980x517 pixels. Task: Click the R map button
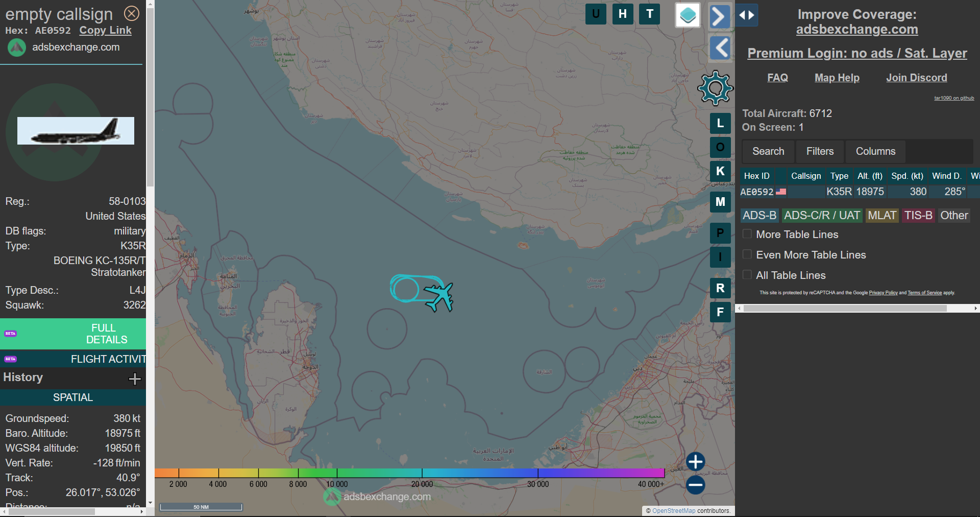tap(720, 288)
